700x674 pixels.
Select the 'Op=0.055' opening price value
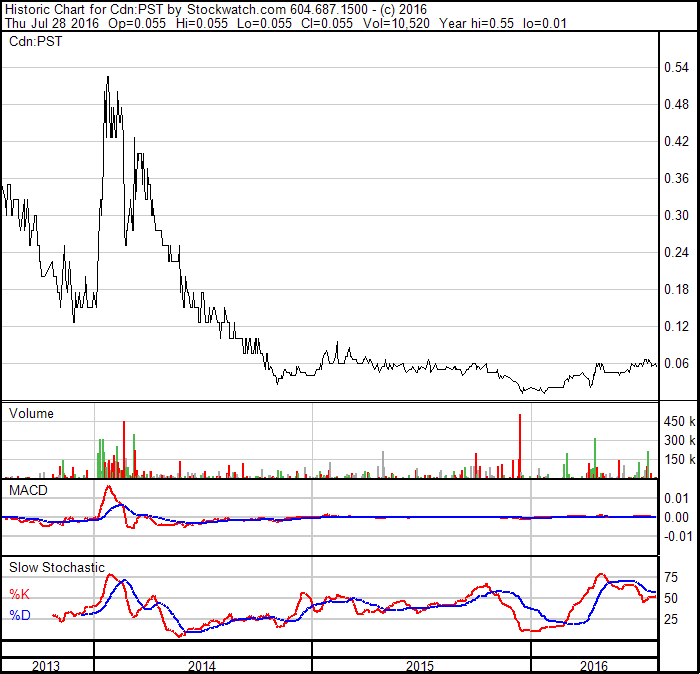[x=137, y=23]
